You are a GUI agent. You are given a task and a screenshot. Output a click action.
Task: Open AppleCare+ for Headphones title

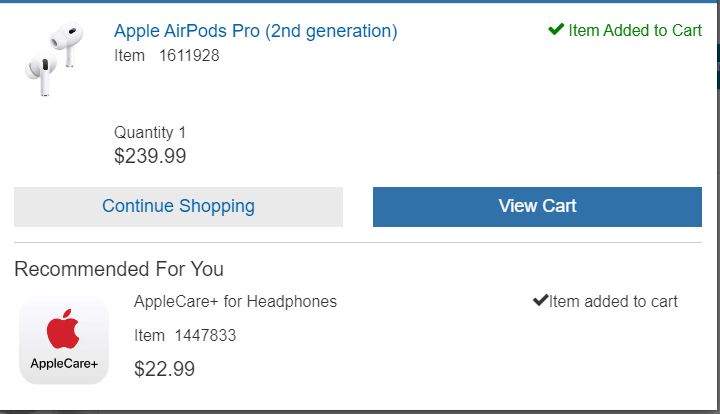[235, 301]
